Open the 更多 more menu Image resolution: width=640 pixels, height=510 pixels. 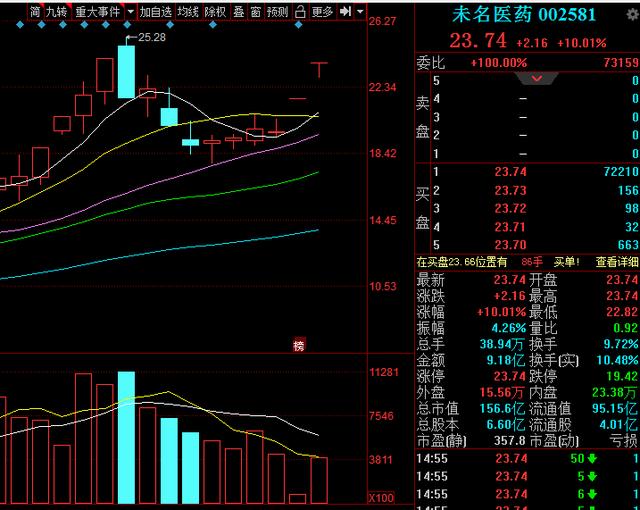(x=322, y=12)
